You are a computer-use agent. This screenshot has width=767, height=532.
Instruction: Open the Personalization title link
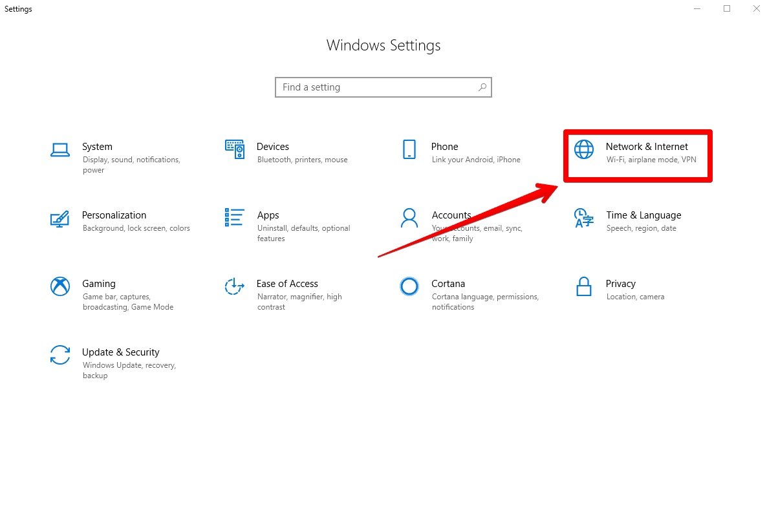click(x=114, y=215)
